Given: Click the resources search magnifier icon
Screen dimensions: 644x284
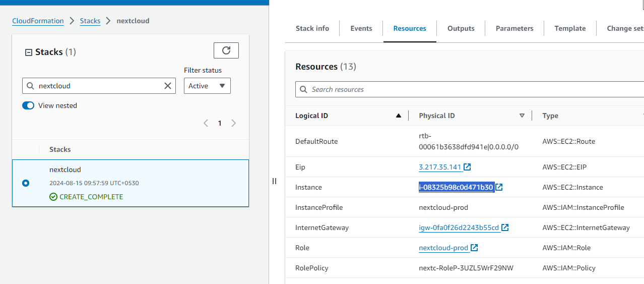Looking at the screenshot, I should point(303,89).
